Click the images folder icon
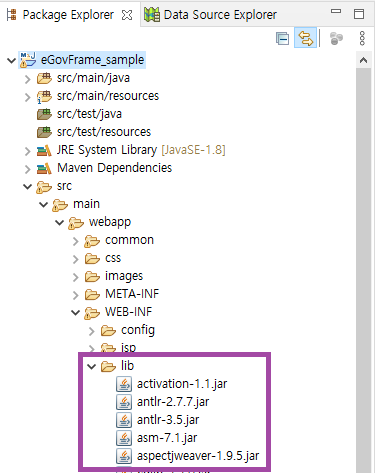The height and width of the screenshot is (473, 375). pyautogui.click(x=92, y=276)
